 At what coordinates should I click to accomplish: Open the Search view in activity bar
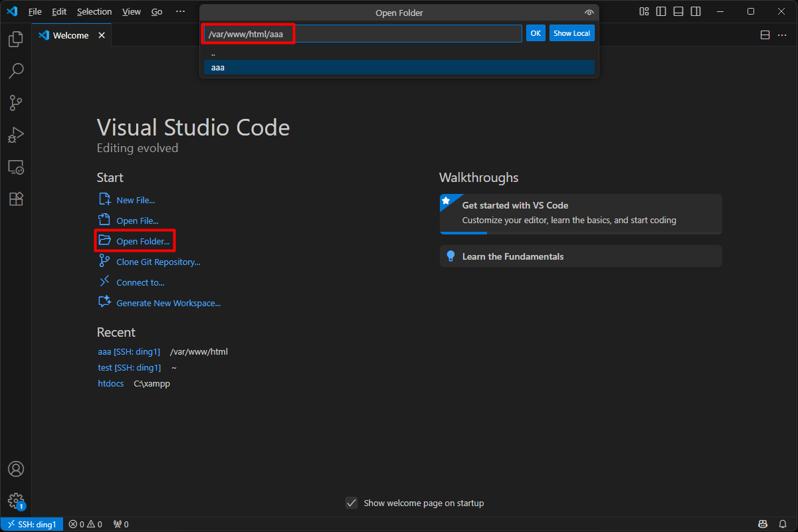[x=16, y=70]
